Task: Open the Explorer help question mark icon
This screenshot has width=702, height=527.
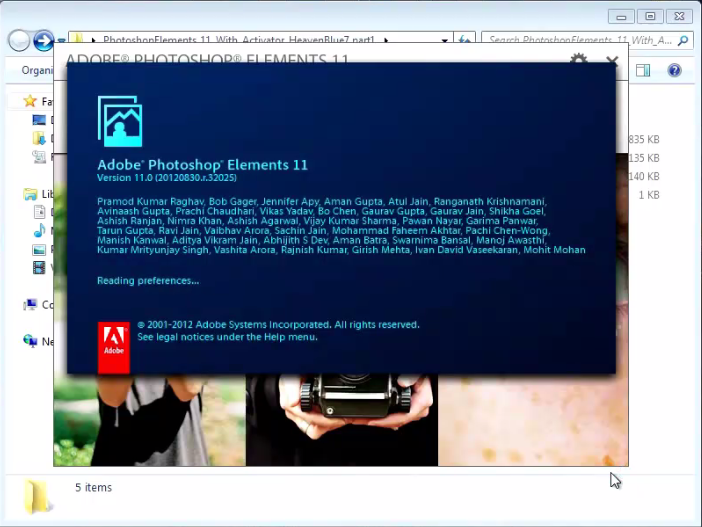Action: (674, 71)
